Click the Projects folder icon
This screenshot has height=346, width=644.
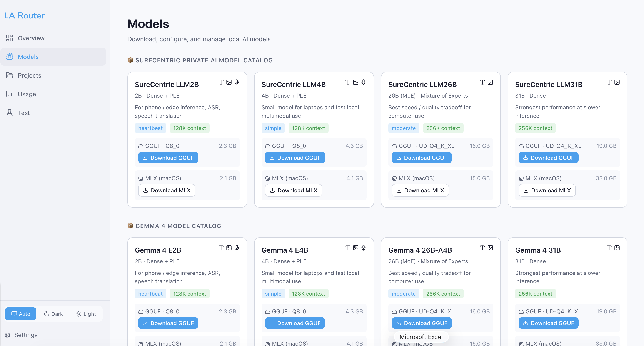(10, 75)
